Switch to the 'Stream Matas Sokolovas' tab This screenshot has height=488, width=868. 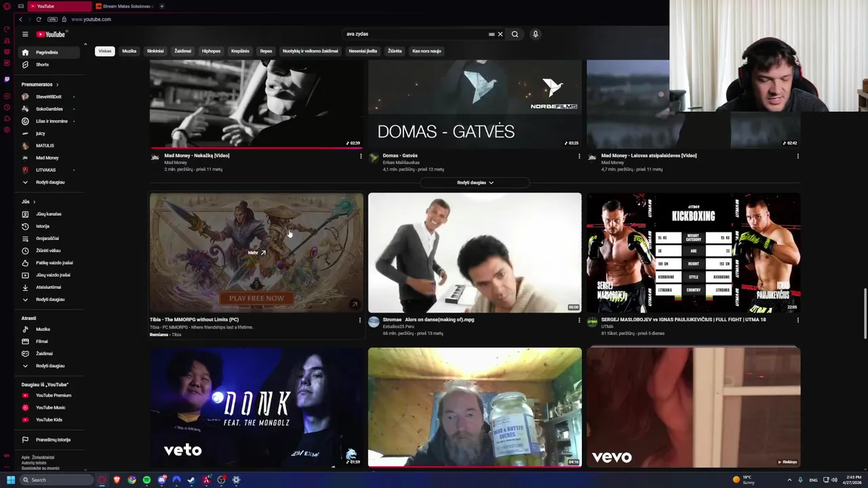[125, 6]
